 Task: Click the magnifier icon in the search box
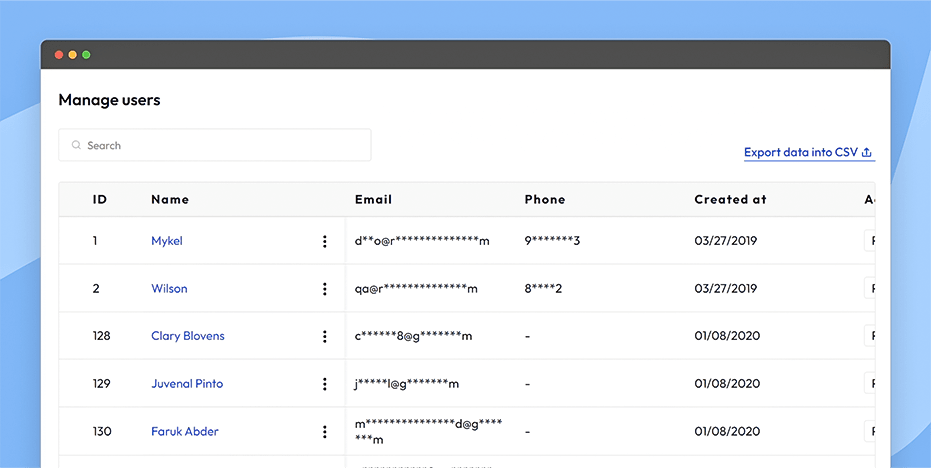tap(76, 145)
